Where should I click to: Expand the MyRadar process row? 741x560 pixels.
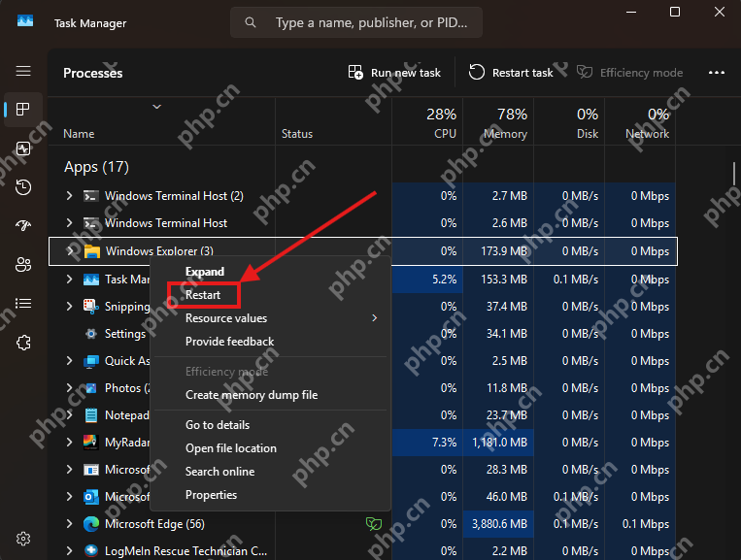tap(70, 443)
